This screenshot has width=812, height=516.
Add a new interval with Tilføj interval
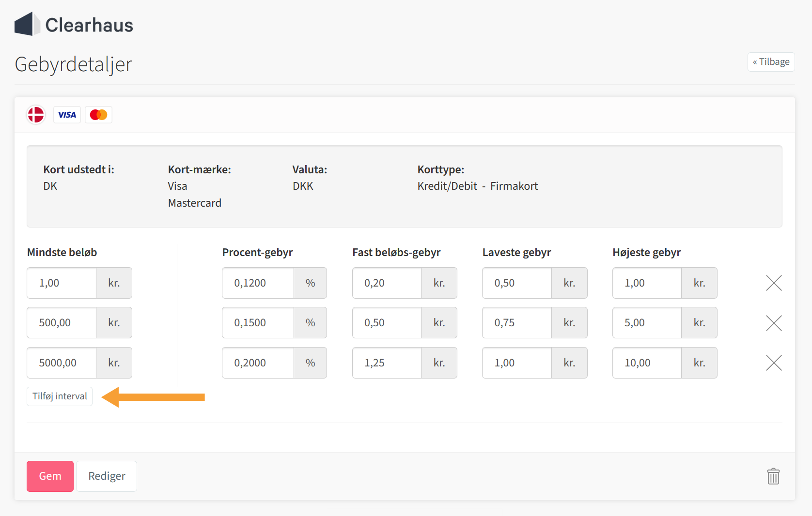coord(60,396)
